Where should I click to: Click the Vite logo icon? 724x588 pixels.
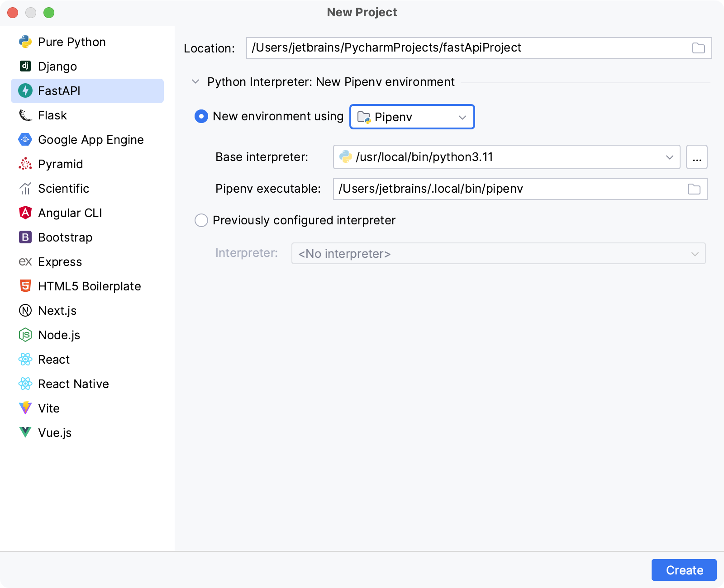pyautogui.click(x=25, y=408)
